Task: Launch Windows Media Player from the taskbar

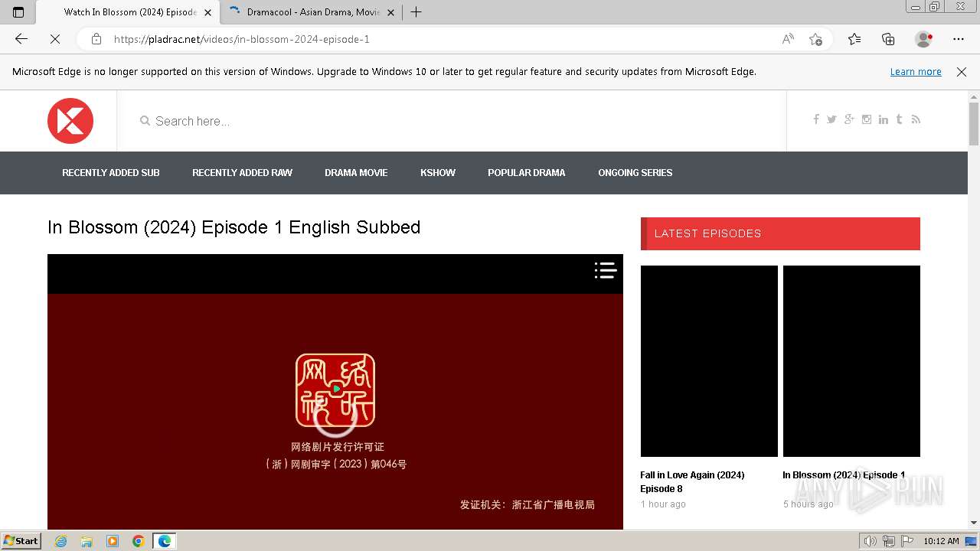Action: [113, 541]
